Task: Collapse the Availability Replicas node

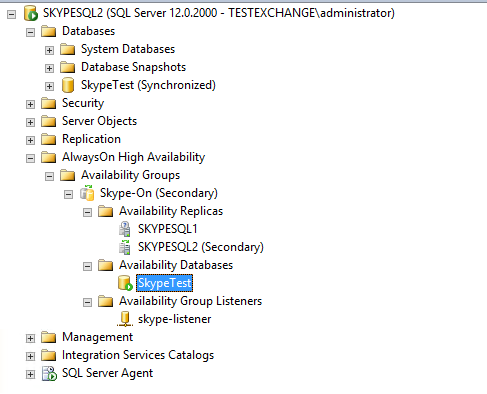Action: (87, 212)
